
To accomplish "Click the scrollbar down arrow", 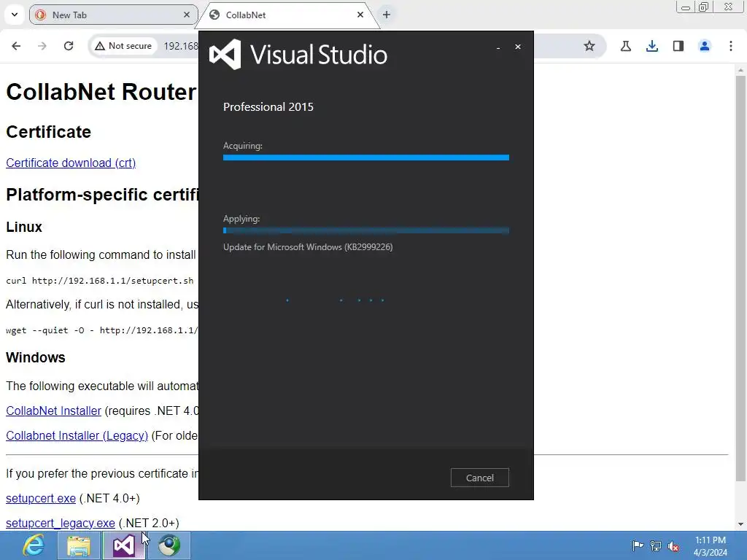I will point(740,524).
